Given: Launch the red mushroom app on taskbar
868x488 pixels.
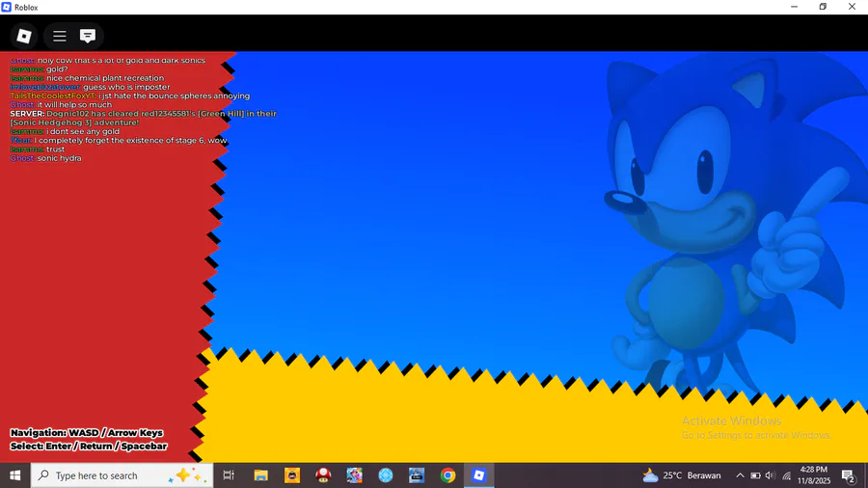Looking at the screenshot, I should [x=323, y=475].
